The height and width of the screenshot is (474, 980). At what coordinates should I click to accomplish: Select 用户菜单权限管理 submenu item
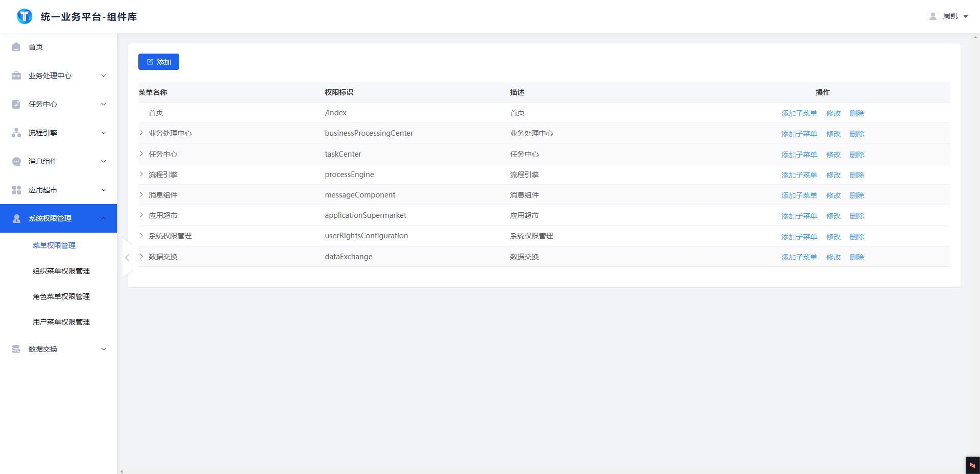tap(61, 322)
